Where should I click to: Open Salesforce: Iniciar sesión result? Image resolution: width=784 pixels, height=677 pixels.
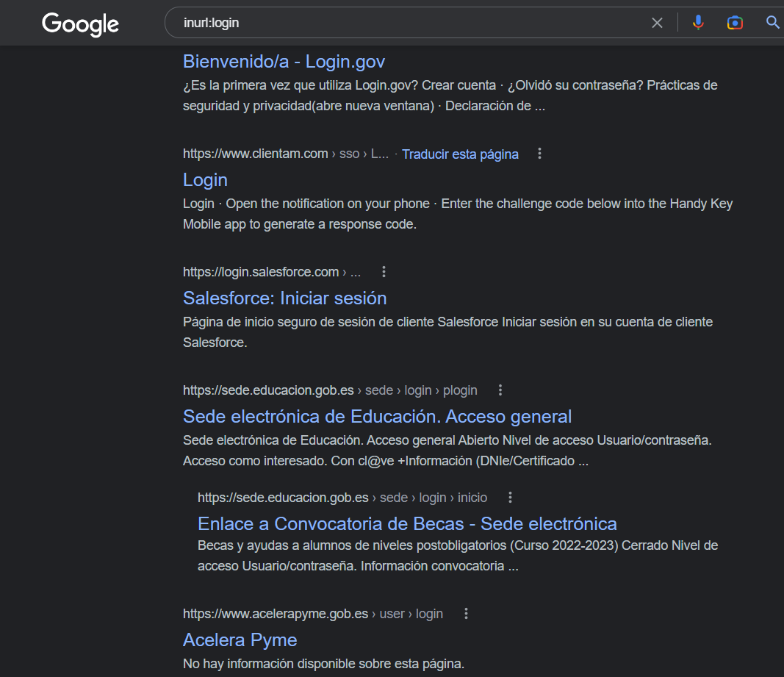284,298
